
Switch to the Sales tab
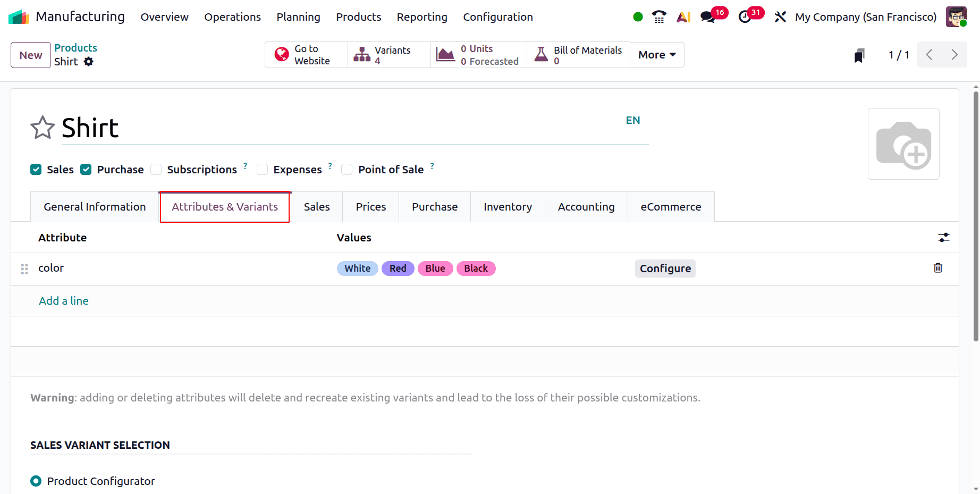pyautogui.click(x=317, y=207)
